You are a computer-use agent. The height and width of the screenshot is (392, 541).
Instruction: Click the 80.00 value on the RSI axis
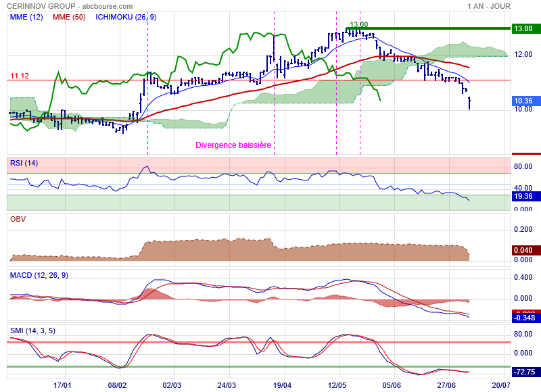pyautogui.click(x=523, y=166)
